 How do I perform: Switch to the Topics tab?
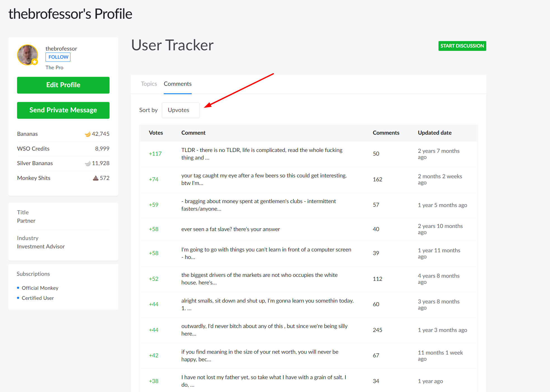click(149, 84)
